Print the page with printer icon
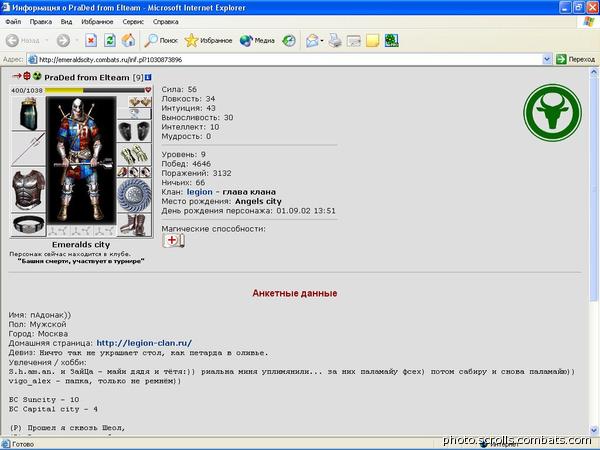Viewport: 600px width, 450px height. point(335,40)
